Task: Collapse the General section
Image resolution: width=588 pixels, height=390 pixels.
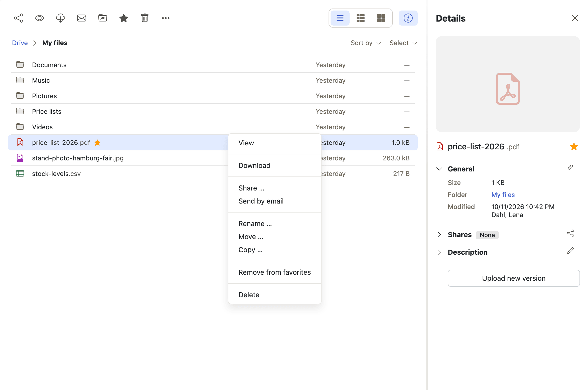Action: (439, 169)
